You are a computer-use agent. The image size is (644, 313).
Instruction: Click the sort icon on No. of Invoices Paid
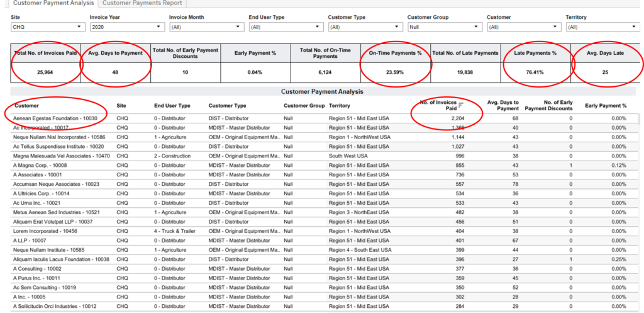(x=461, y=105)
